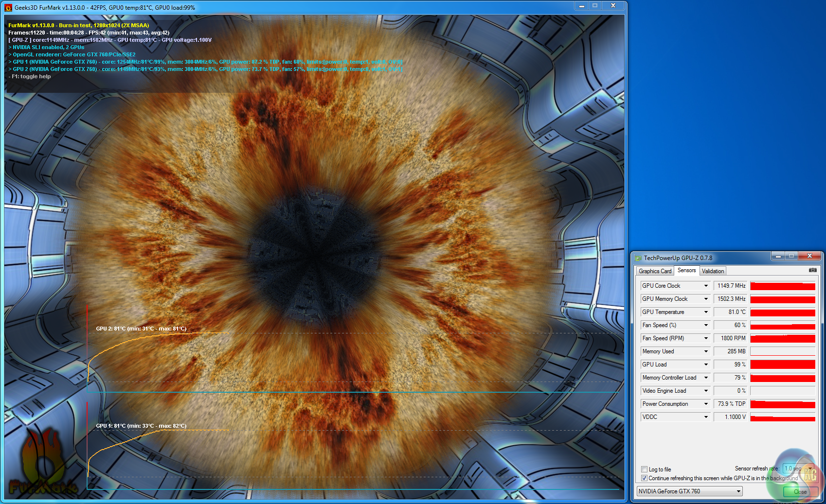
Task: Switch to the Graphics Card tab
Action: coord(655,271)
